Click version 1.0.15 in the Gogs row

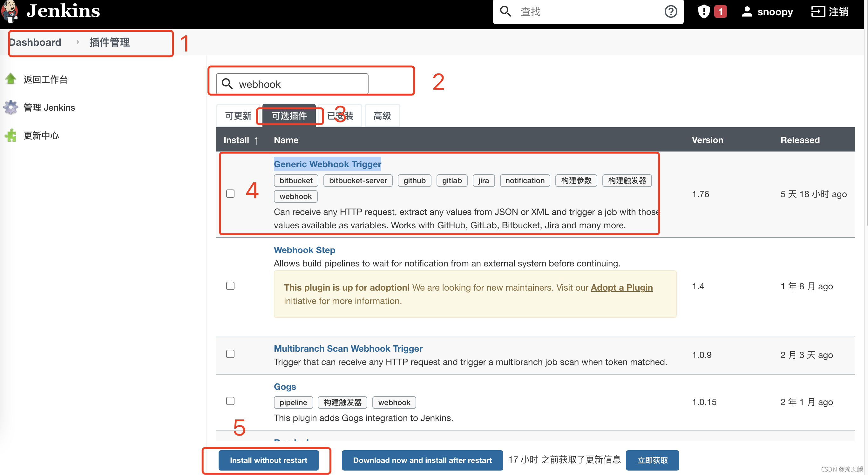tap(704, 402)
